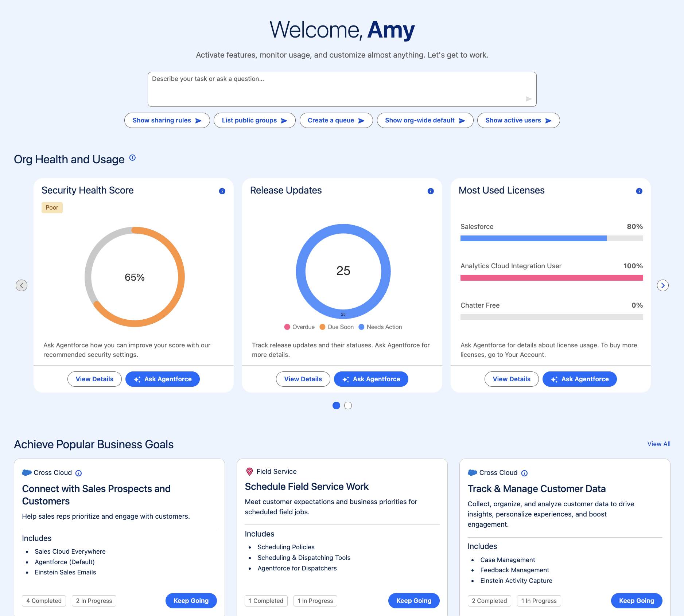Click the Show active users prompt
Screen dimensions: 684x616
[518, 120]
